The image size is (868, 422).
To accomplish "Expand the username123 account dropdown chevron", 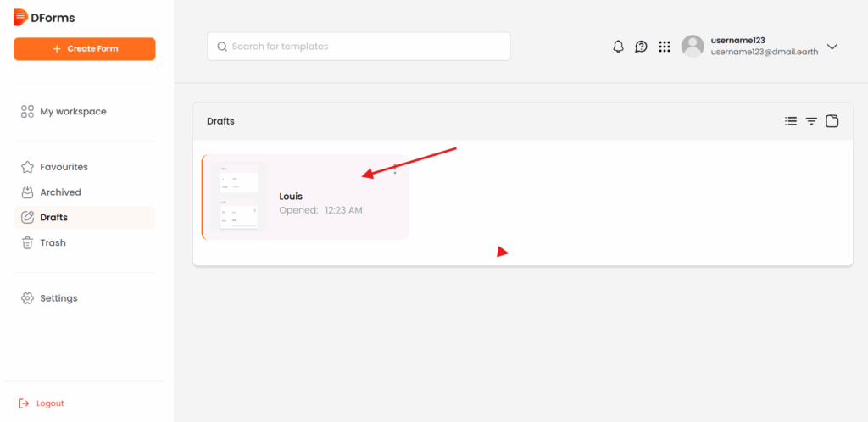I will (832, 47).
